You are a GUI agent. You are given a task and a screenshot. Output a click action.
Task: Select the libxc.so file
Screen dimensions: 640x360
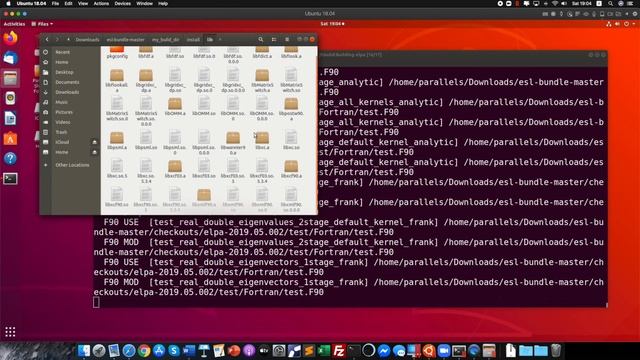(x=291, y=141)
